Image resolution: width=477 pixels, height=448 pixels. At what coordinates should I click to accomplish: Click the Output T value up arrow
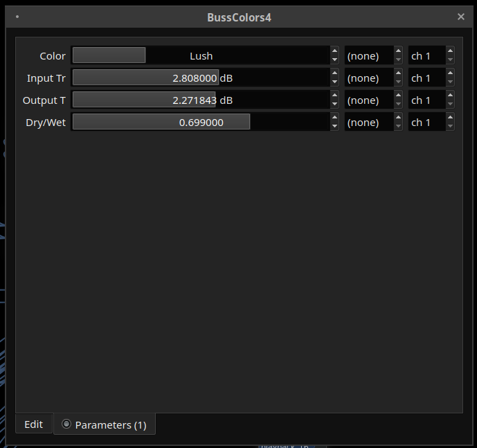coord(334,96)
